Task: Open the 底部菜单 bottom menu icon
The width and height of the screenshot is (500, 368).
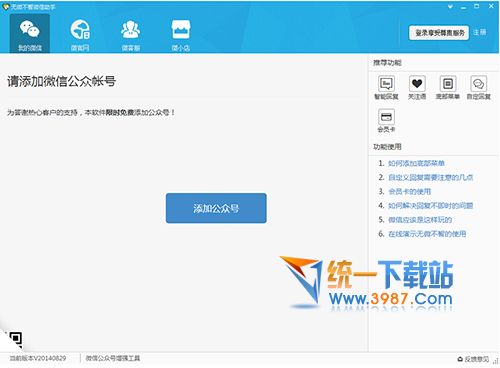Action: pyautogui.click(x=448, y=88)
